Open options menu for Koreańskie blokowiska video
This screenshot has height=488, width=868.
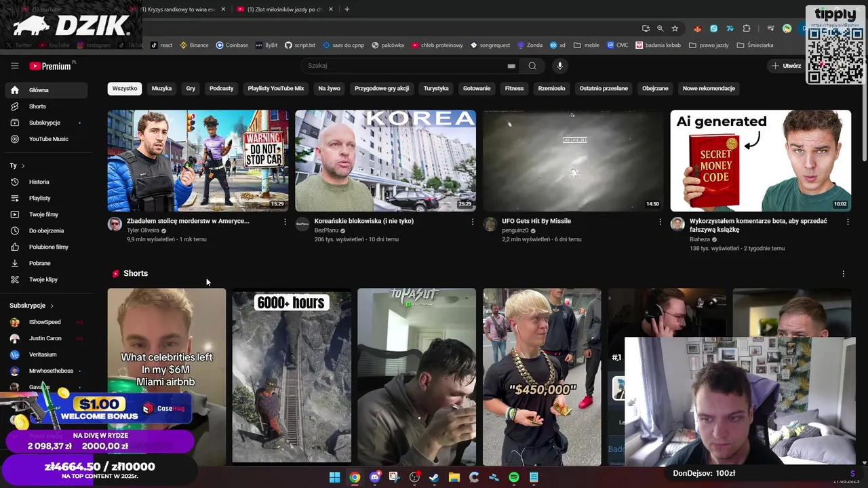coord(473,222)
